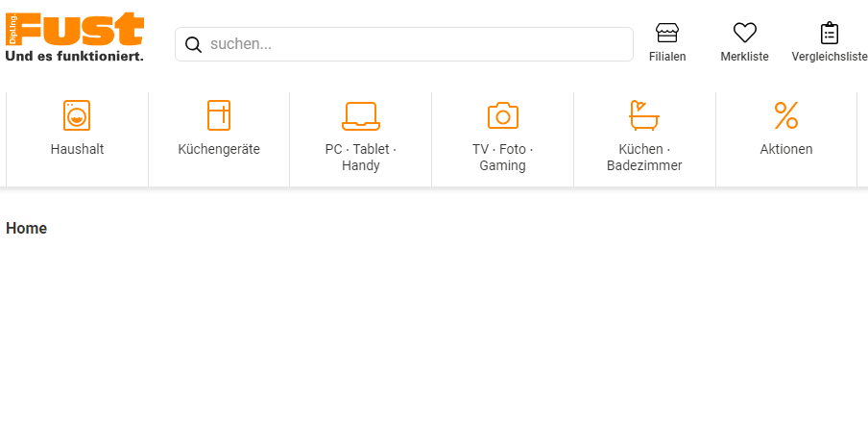This screenshot has height=422, width=868.
Task: Open the Merkliste heart icon
Action: [744, 33]
